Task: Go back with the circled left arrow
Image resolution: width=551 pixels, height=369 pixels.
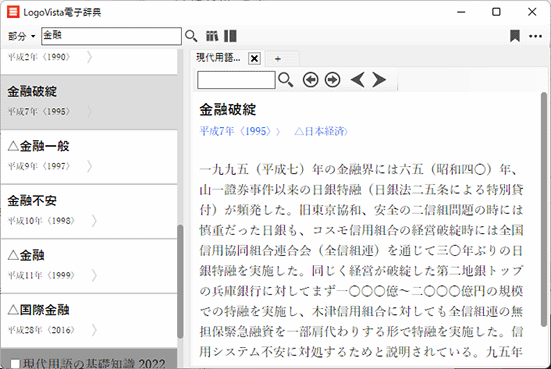Action: pos(311,80)
